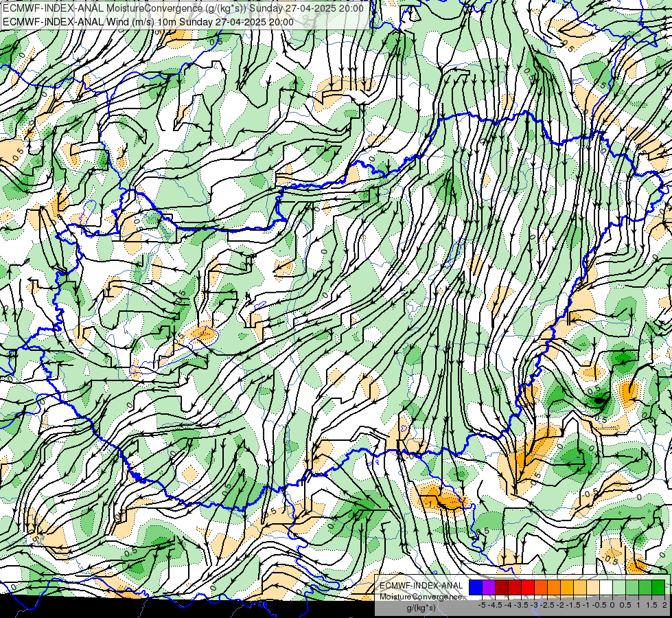Click the -2 legend tick value
Screen dimensions: 672x618
click(561, 605)
